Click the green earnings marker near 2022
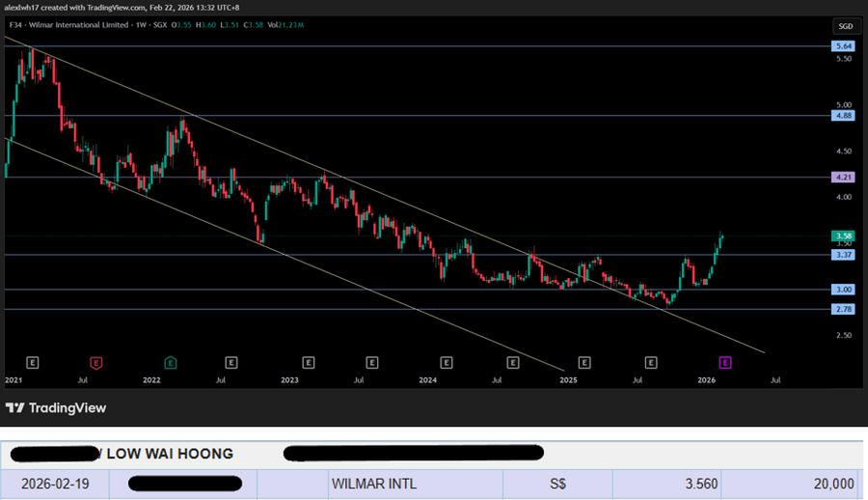868x500 pixels. tap(171, 363)
